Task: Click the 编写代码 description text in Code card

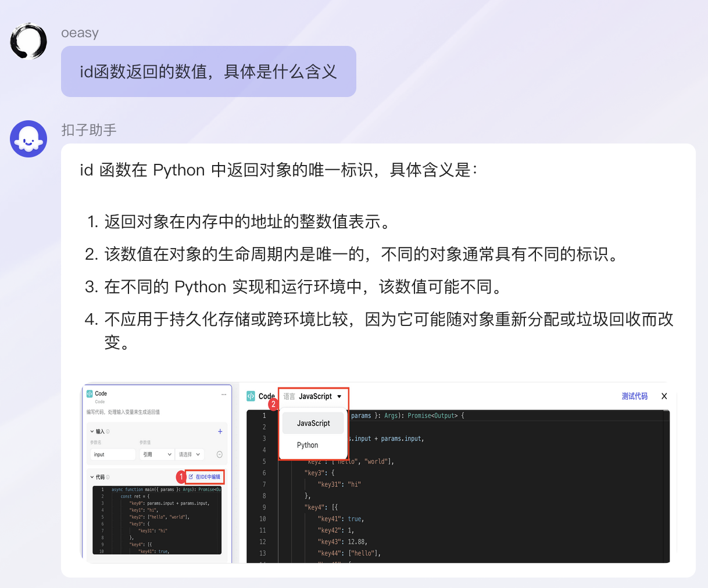Action: [x=123, y=412]
